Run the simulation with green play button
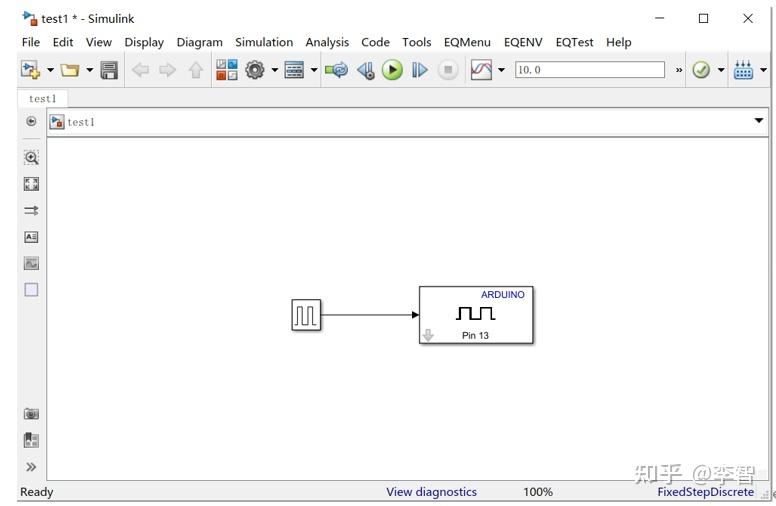Screen dimensions: 776x506 click(392, 70)
